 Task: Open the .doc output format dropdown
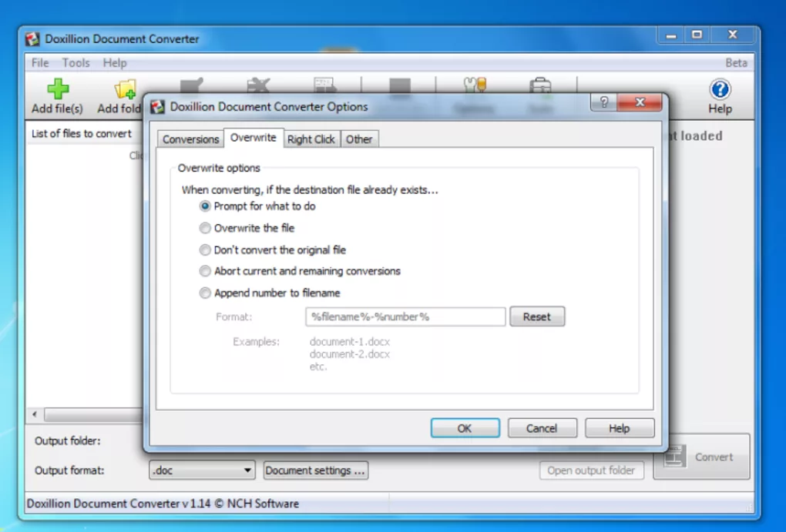pyautogui.click(x=202, y=470)
